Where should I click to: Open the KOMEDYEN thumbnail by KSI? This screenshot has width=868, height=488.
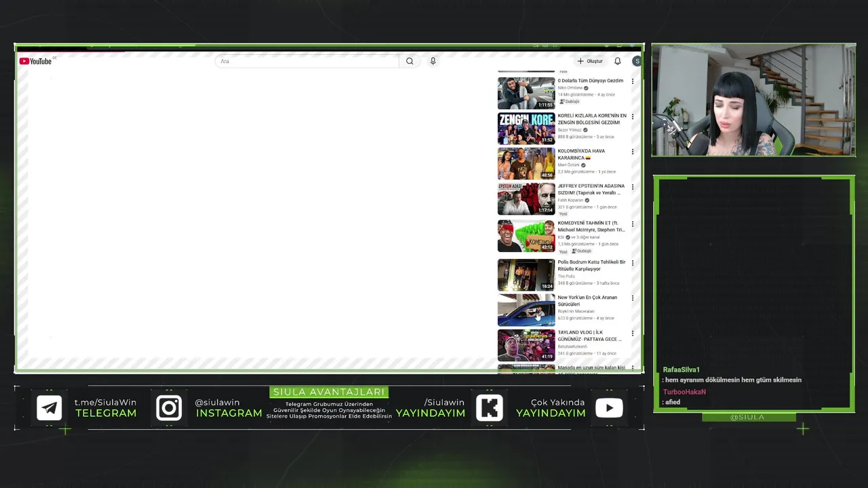(x=526, y=235)
